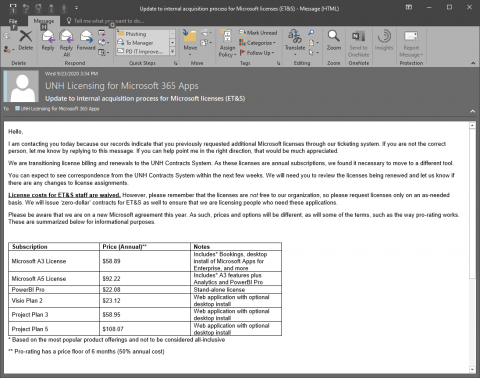Click the Save icon in the quick access toolbar
480x378 pixels.
tap(13, 7)
